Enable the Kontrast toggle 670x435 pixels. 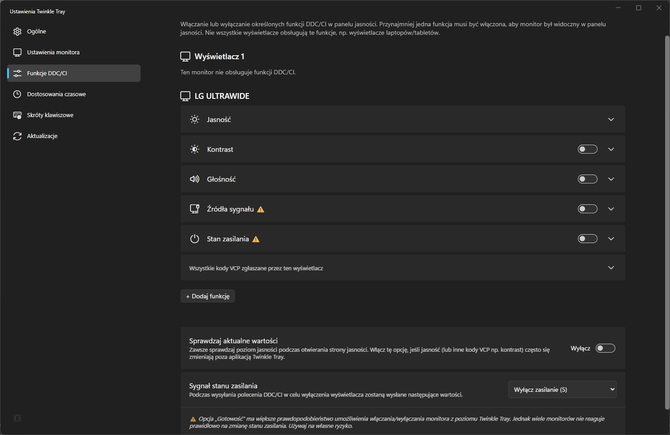point(587,149)
